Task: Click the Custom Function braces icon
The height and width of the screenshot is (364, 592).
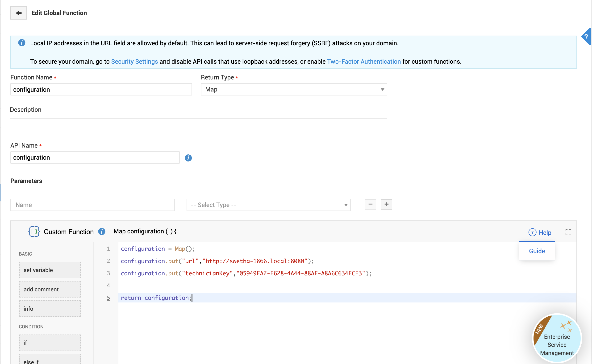Action: (34, 232)
